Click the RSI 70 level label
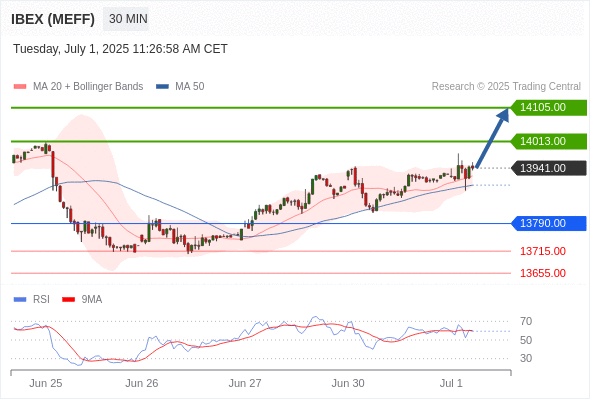Image resolution: width=590 pixels, height=400 pixels. point(526,321)
